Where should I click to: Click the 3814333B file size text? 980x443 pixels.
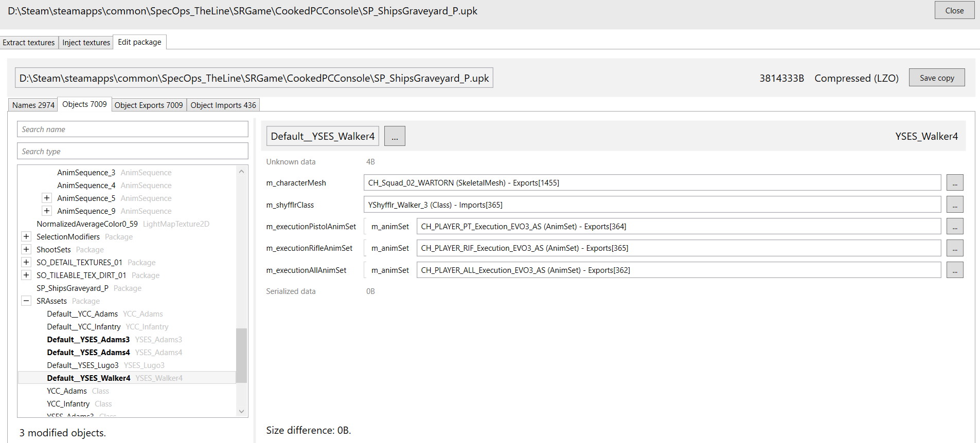[x=781, y=78]
